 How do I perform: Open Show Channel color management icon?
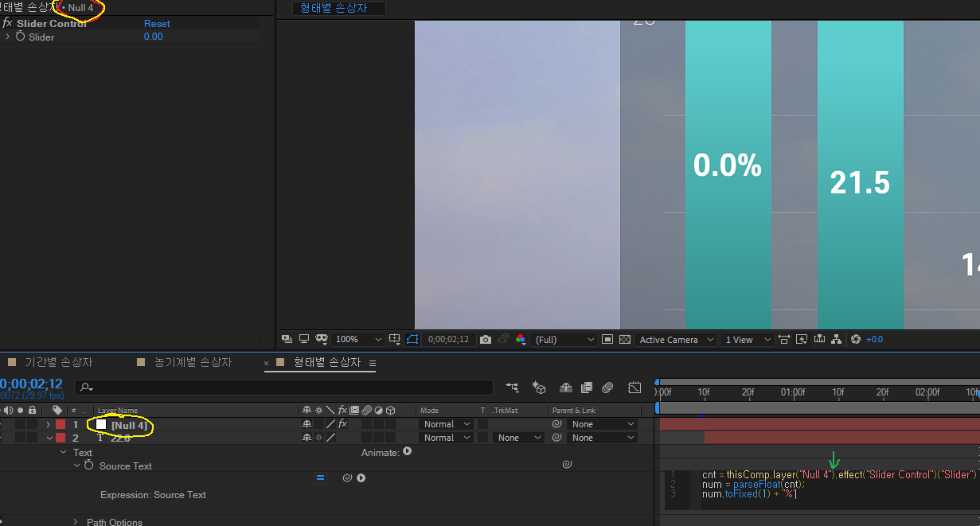[x=521, y=339]
